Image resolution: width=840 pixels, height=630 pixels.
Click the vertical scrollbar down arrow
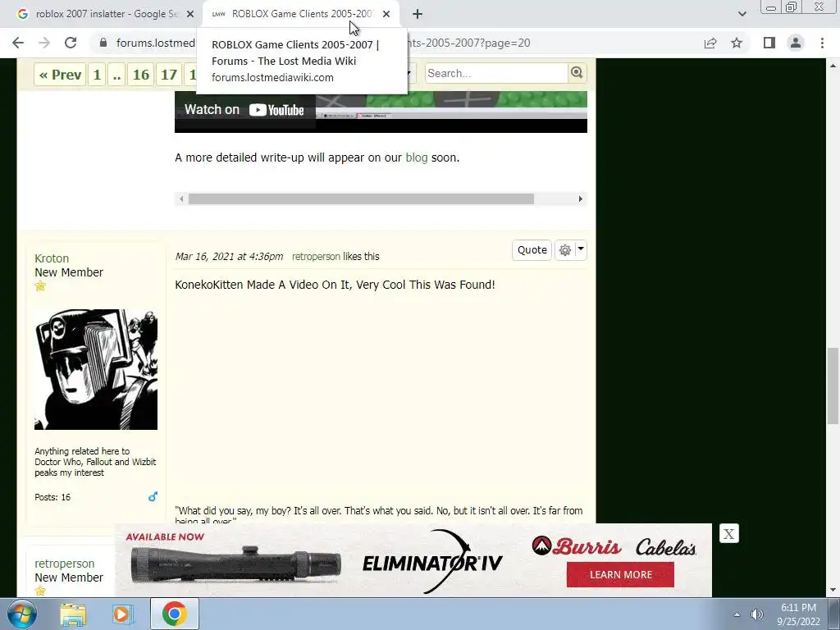[833, 590]
